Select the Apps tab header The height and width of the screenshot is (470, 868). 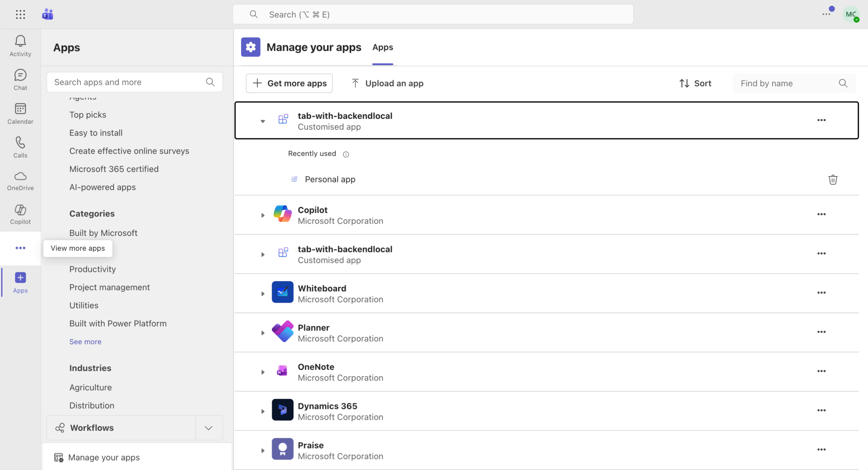point(382,48)
